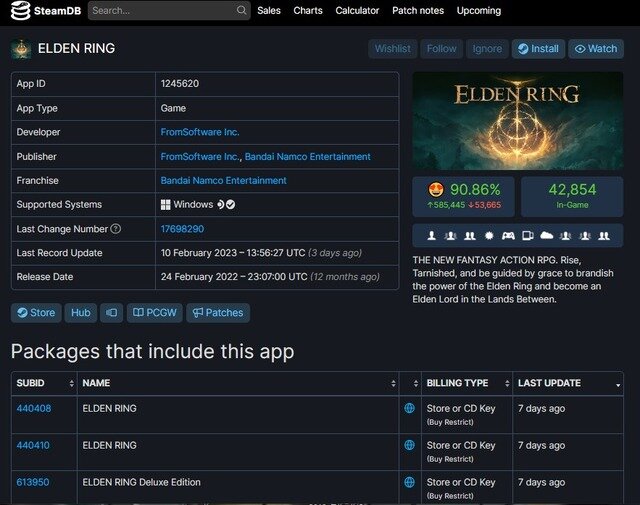Open package 440410 link

(x=33, y=445)
